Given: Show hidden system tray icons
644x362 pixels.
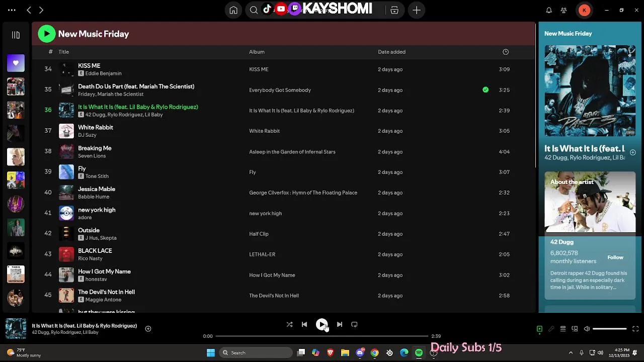Looking at the screenshot, I should [x=571, y=352].
